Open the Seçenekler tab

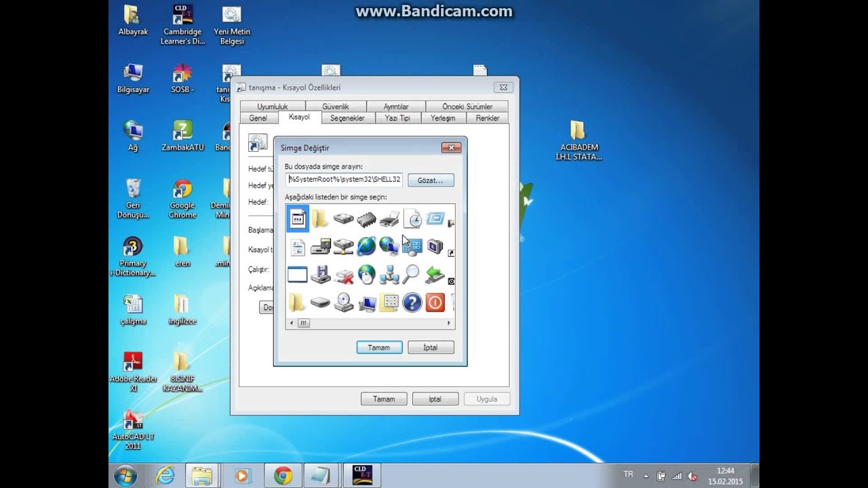(x=347, y=118)
